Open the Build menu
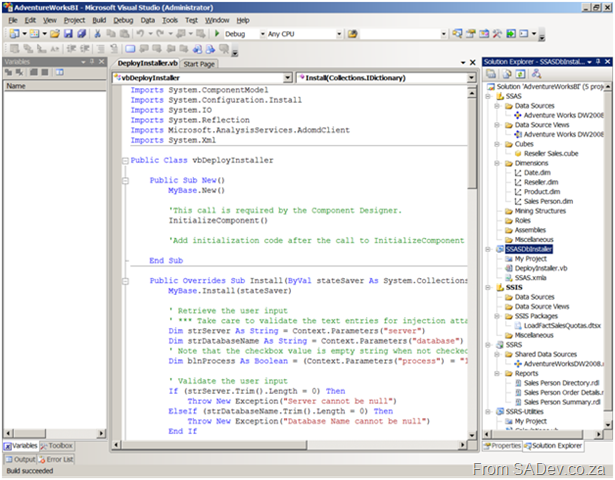The width and height of the screenshot is (615, 480). tap(99, 20)
